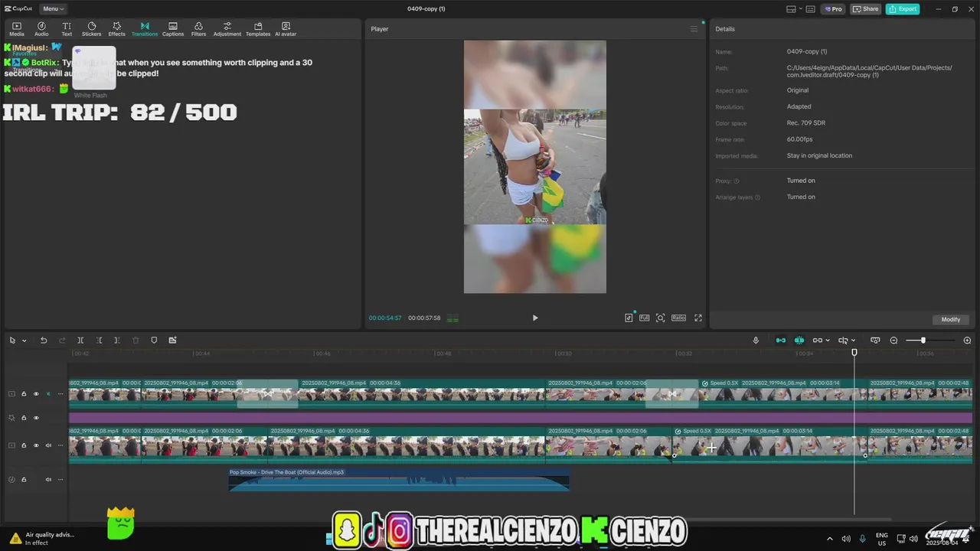Open the CapCut Menu dropdown
The width and height of the screenshot is (980, 551).
point(53,9)
